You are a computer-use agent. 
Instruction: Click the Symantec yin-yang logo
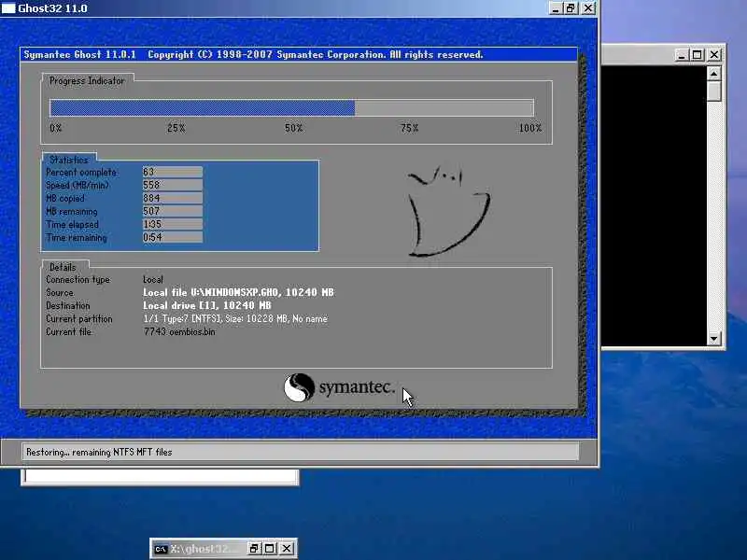point(299,387)
